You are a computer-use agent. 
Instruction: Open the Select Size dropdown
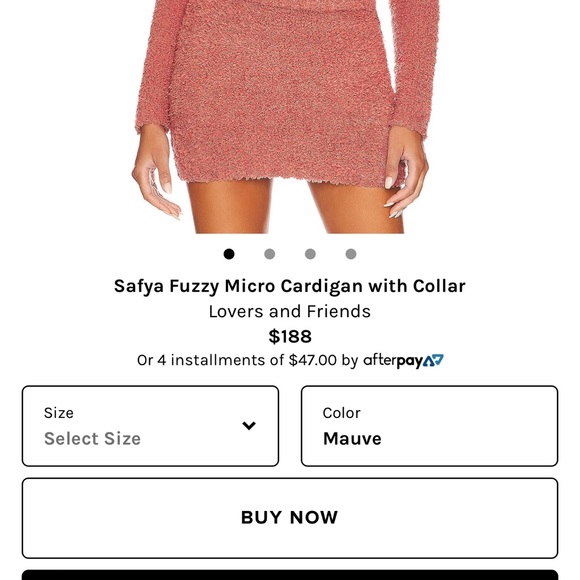coord(151,426)
